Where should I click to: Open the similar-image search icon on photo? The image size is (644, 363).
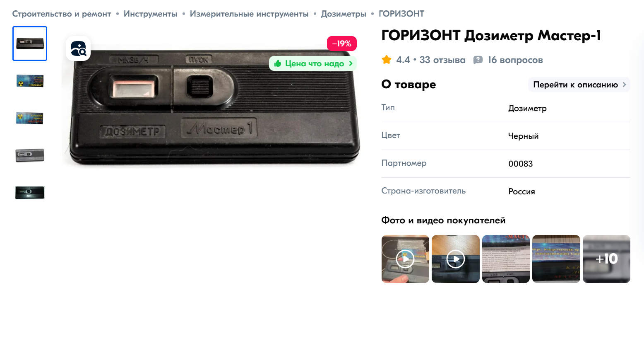pyautogui.click(x=78, y=48)
